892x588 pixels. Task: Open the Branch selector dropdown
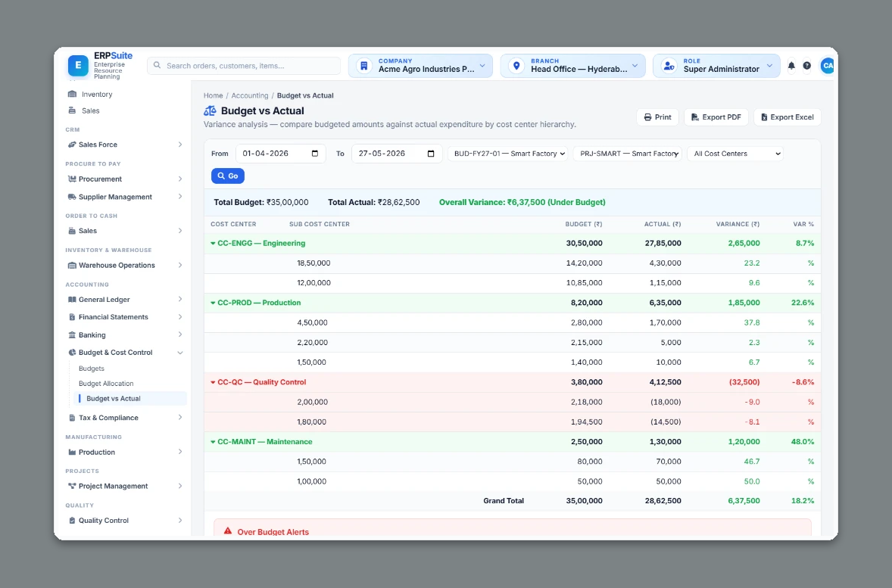pyautogui.click(x=573, y=66)
